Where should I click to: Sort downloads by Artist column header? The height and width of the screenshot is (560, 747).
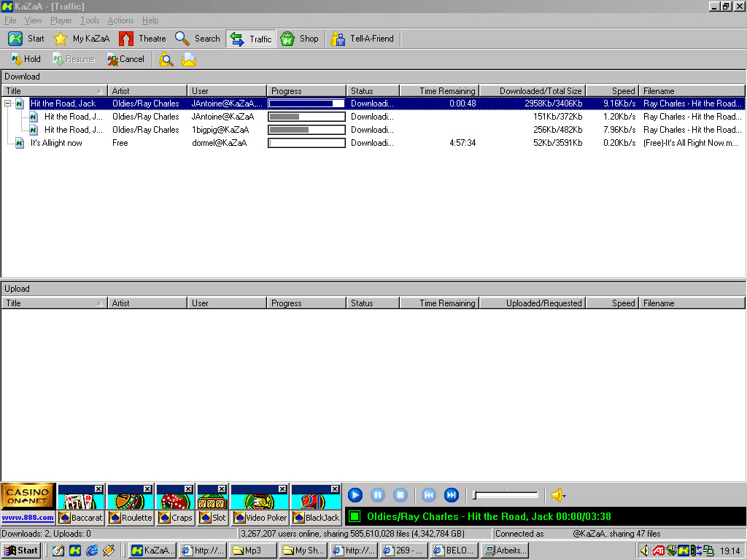147,91
